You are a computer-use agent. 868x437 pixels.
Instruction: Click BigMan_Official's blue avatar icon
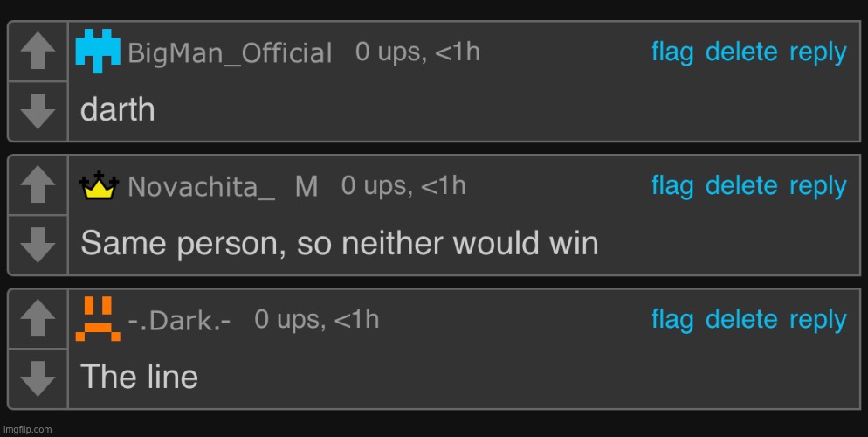[99, 50]
